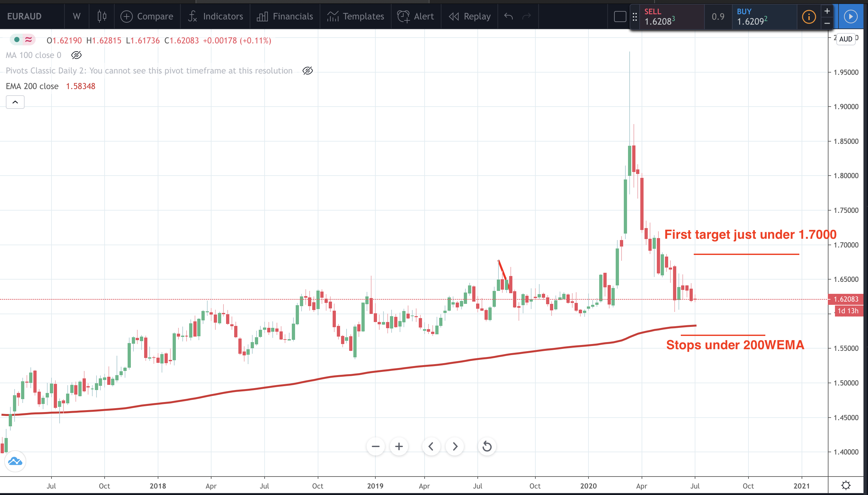Click the blue play button

click(850, 16)
